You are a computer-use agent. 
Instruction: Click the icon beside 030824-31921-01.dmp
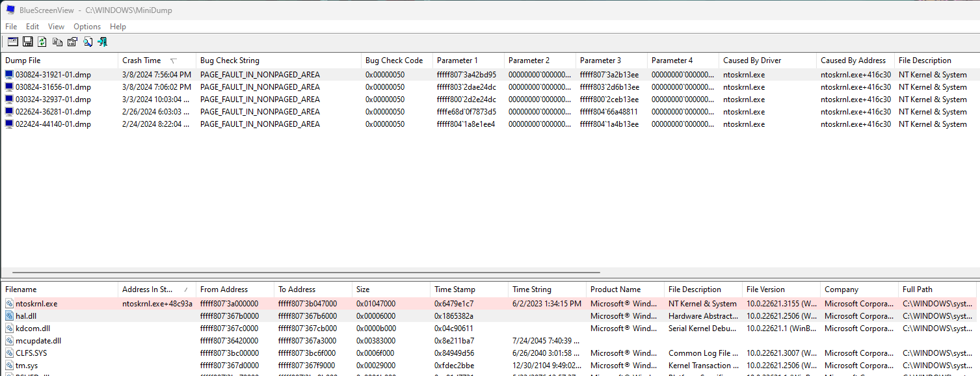[x=9, y=75]
